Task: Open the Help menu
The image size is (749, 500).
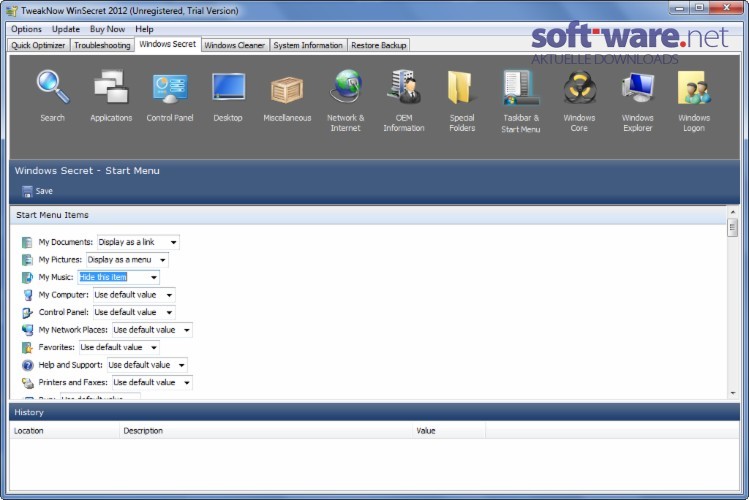Action: click(144, 29)
